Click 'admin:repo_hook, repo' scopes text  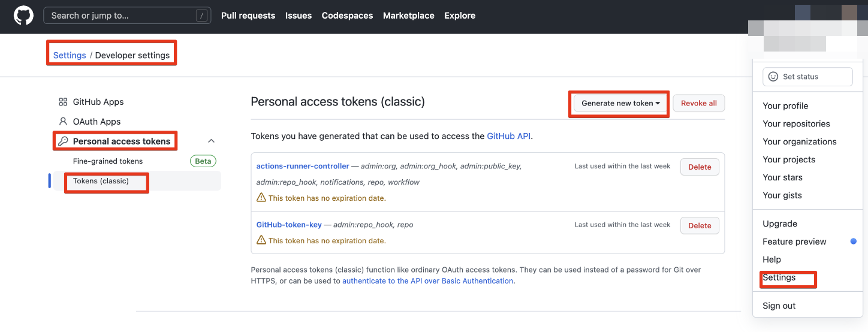tap(373, 225)
